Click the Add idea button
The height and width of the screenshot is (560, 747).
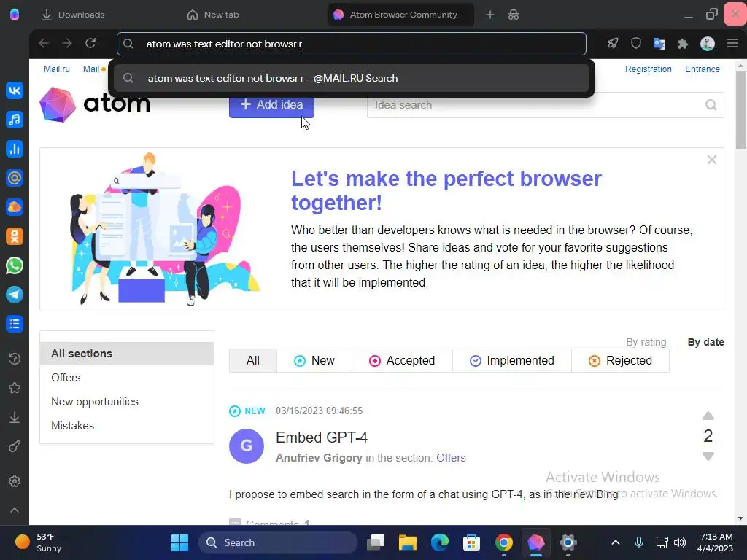(x=271, y=105)
